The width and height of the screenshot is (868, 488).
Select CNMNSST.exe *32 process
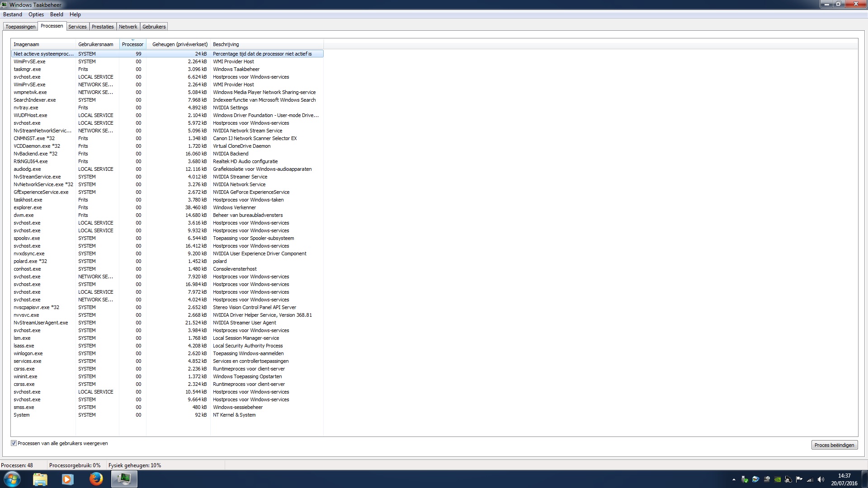point(167,138)
